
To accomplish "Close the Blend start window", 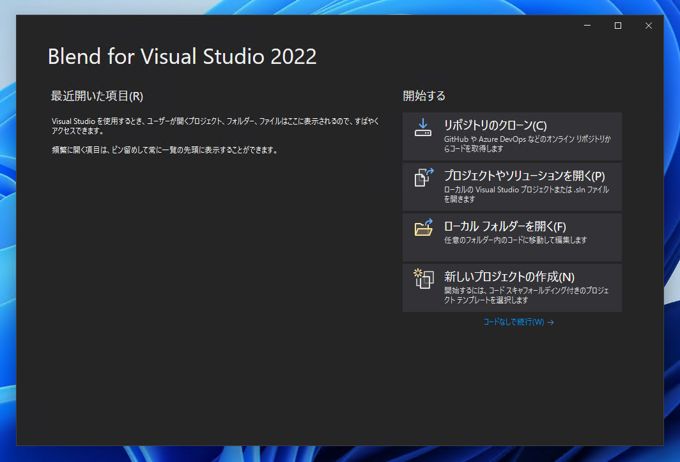I will 648,26.
